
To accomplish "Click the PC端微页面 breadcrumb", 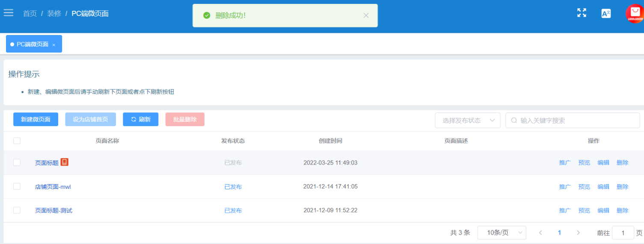I will 90,14.
